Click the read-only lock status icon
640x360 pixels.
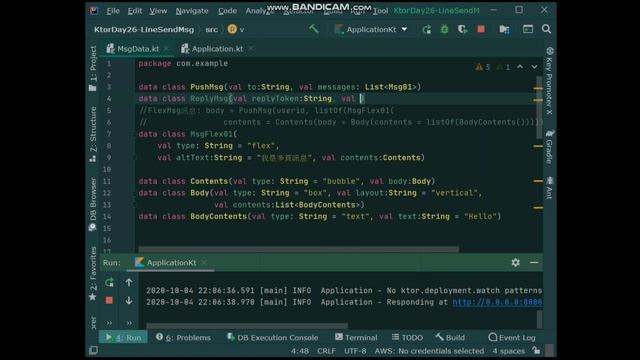(x=536, y=350)
